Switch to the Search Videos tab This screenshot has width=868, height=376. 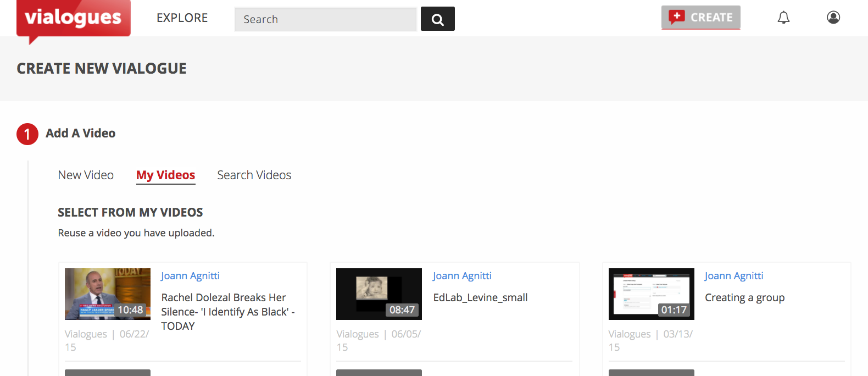pos(254,175)
